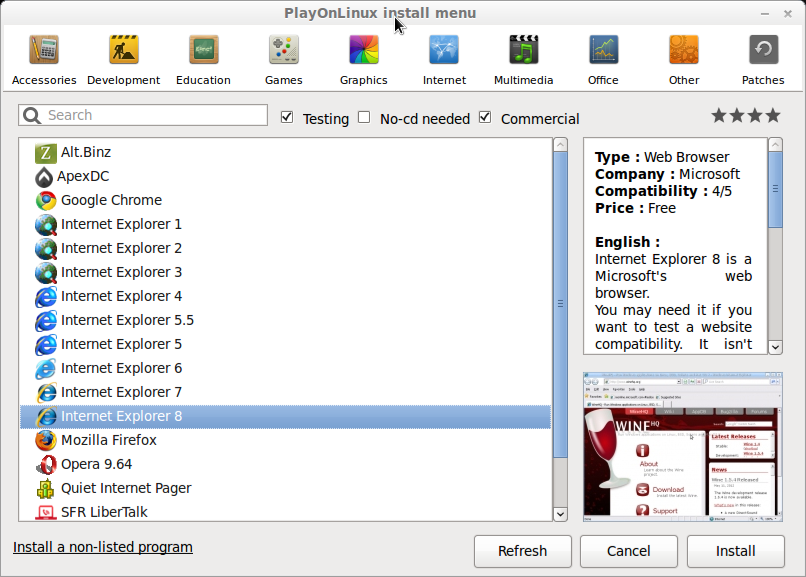Open the Internet category icon
806x577 pixels.
(x=444, y=50)
